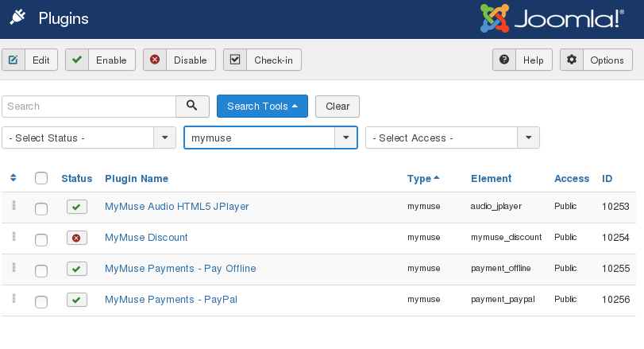This screenshot has height=349, width=644.
Task: Tick the select-all checkbox in the table header
Action: pyautogui.click(x=41, y=178)
